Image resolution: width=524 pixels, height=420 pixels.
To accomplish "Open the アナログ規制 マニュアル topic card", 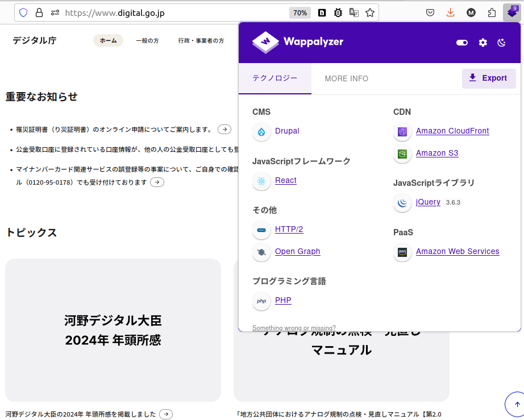I will 341,366.
